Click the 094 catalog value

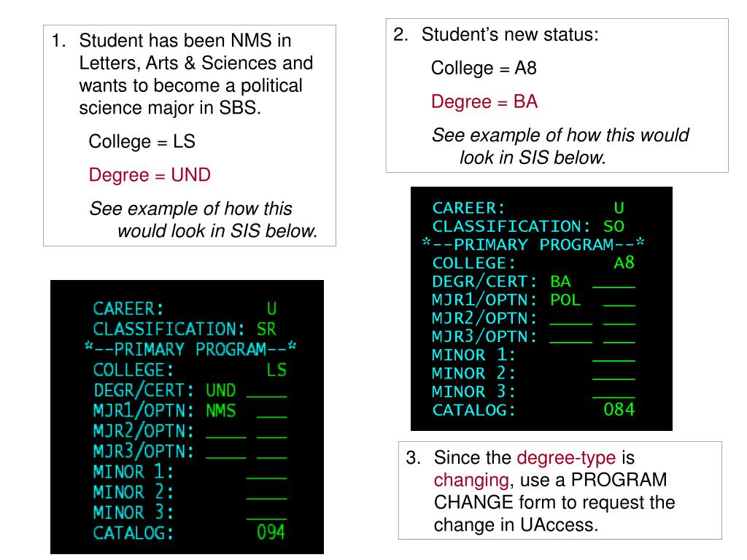pos(271,532)
